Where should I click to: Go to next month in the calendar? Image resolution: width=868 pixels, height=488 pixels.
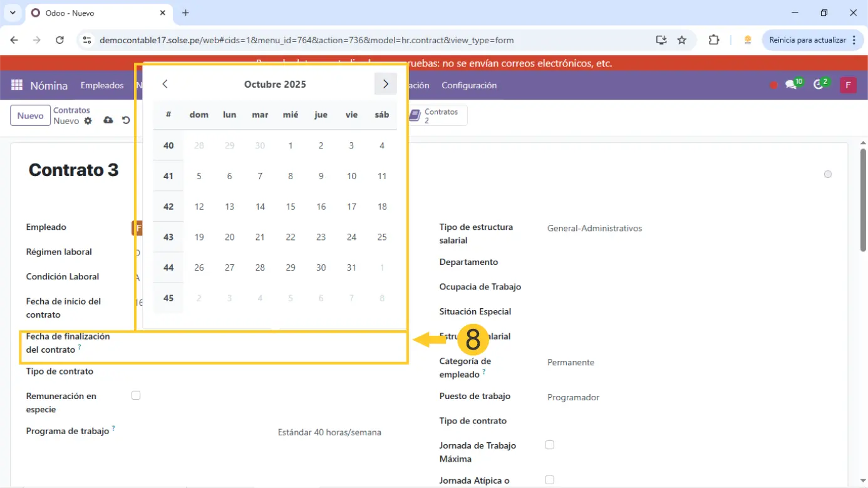point(385,84)
